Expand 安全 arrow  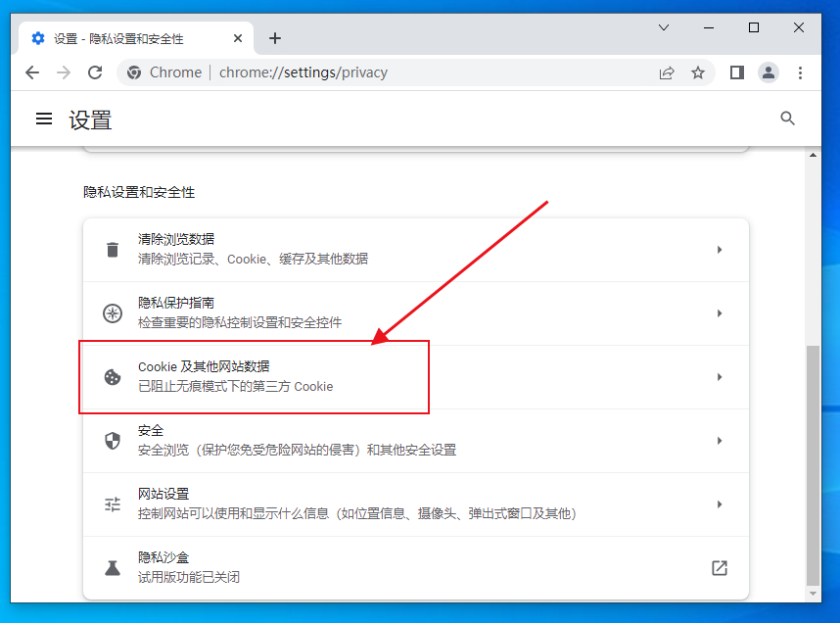coord(720,441)
